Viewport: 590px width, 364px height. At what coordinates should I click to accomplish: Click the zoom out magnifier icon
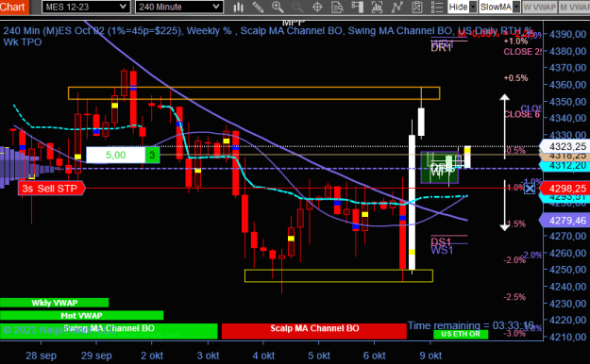pos(297,7)
